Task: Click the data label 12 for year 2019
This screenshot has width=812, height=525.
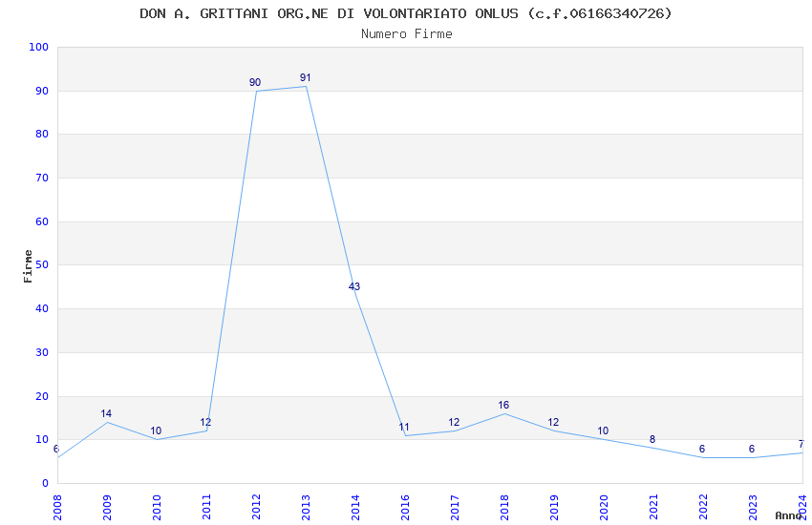Action: point(553,423)
